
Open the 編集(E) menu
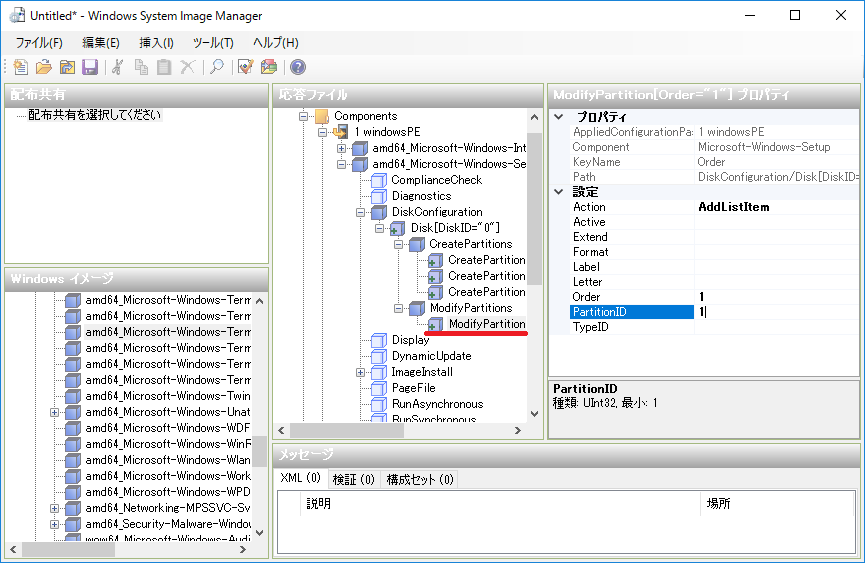(x=101, y=42)
